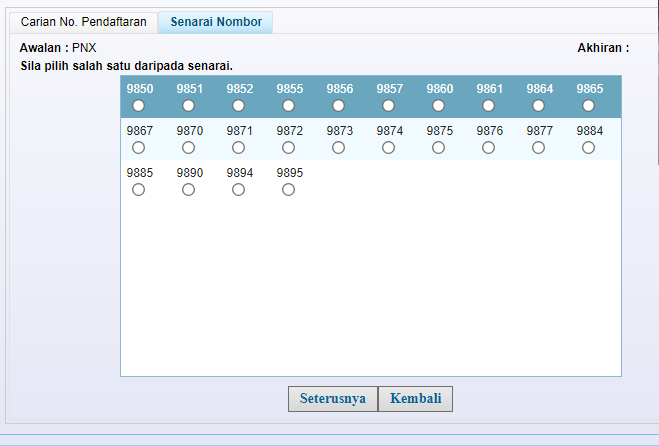This screenshot has width=659, height=446.
Task: Click the number label 9850
Action: (x=140, y=89)
